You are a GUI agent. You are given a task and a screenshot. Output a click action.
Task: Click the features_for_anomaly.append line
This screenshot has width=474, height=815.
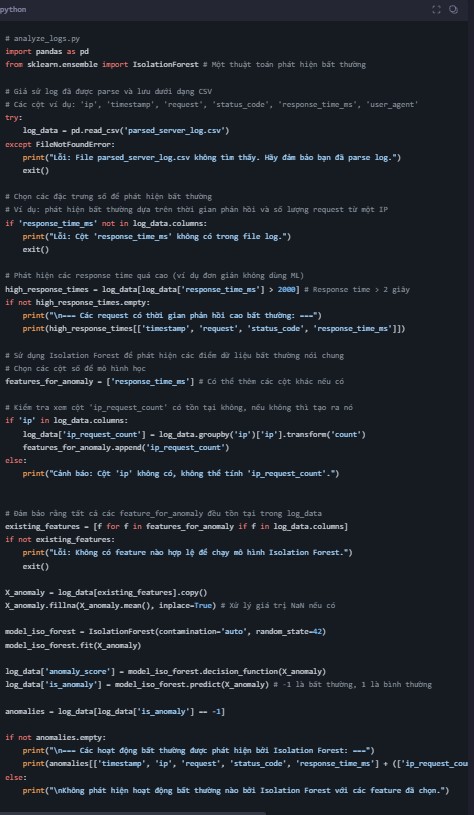(126, 448)
